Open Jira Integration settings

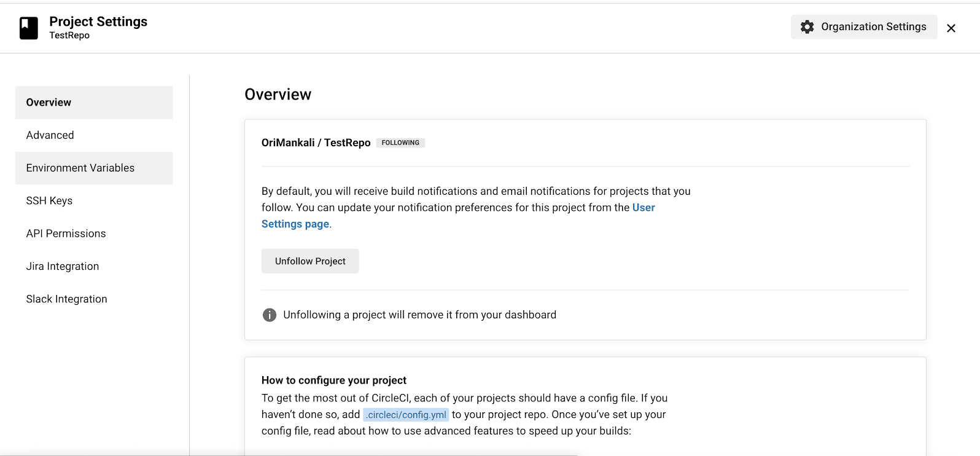(94, 266)
